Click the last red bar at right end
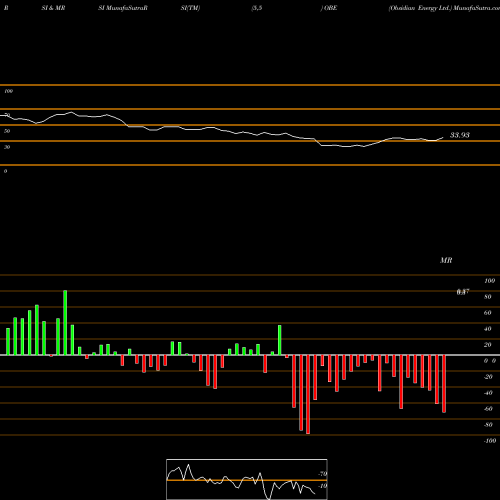Image resolution: width=500 pixels, height=500 pixels. (444, 384)
